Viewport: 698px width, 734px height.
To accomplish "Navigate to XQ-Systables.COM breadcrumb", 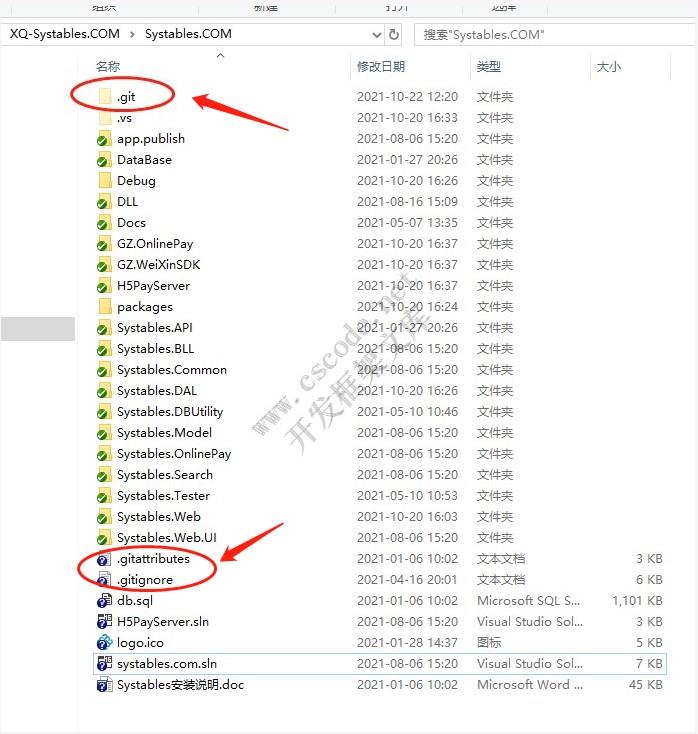I will pyautogui.click(x=65, y=34).
